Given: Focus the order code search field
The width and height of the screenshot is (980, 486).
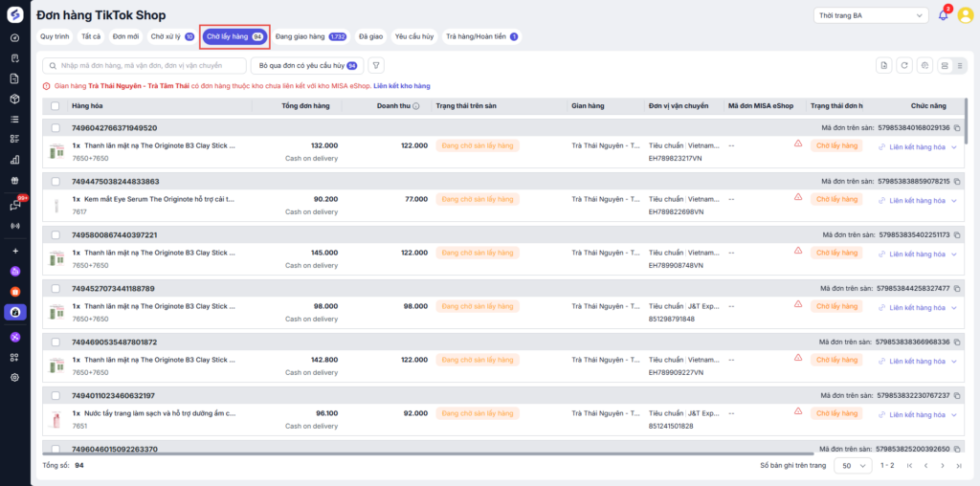Looking at the screenshot, I should 144,65.
